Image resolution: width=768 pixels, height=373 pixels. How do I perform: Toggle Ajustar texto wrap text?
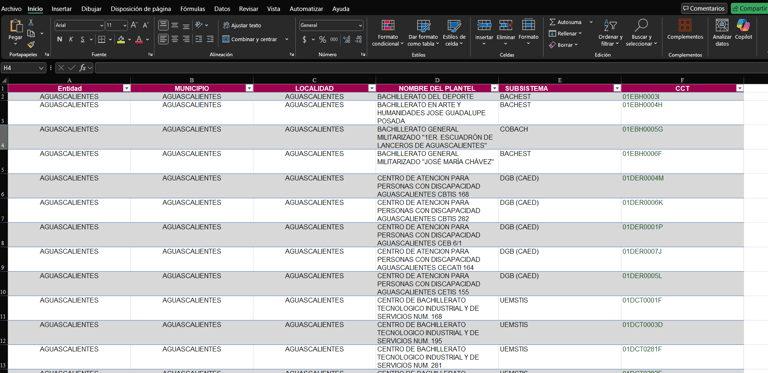(x=241, y=25)
